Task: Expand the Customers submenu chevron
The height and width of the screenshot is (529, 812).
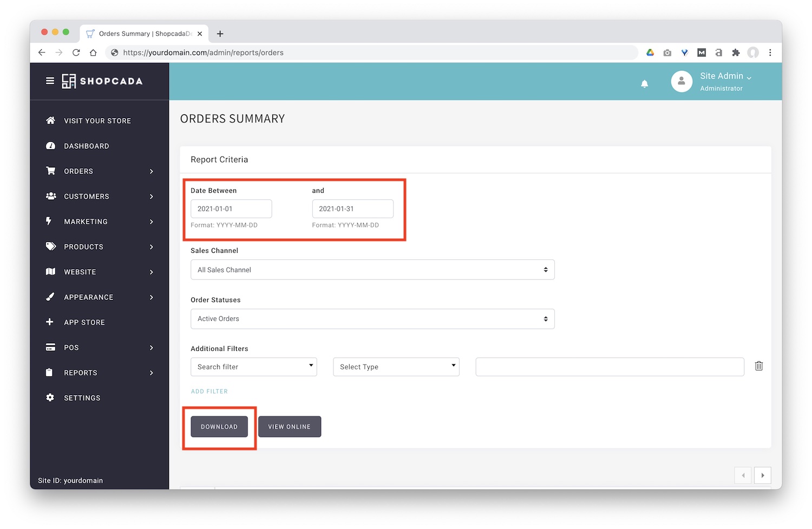Action: tap(152, 197)
